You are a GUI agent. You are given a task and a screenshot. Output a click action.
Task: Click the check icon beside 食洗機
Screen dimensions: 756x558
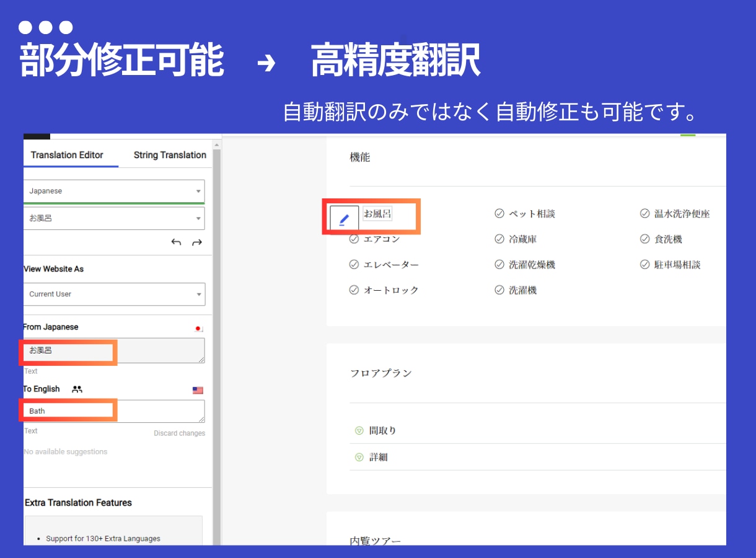click(644, 239)
